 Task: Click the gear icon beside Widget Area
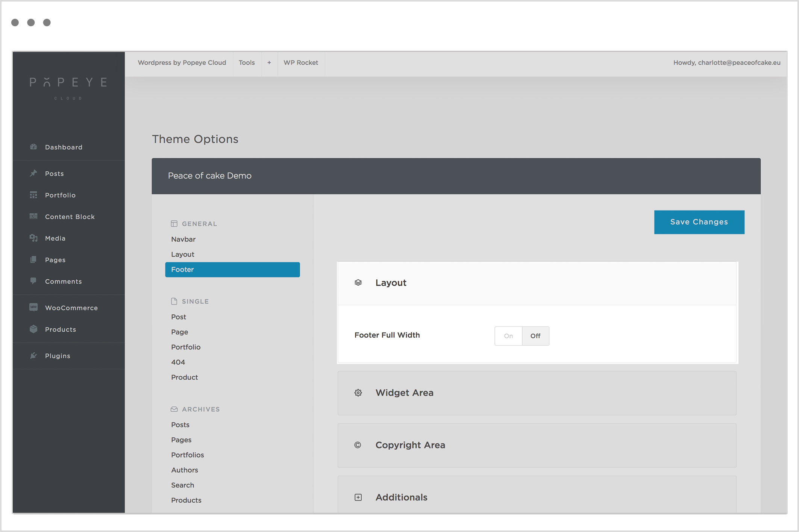pyautogui.click(x=358, y=393)
